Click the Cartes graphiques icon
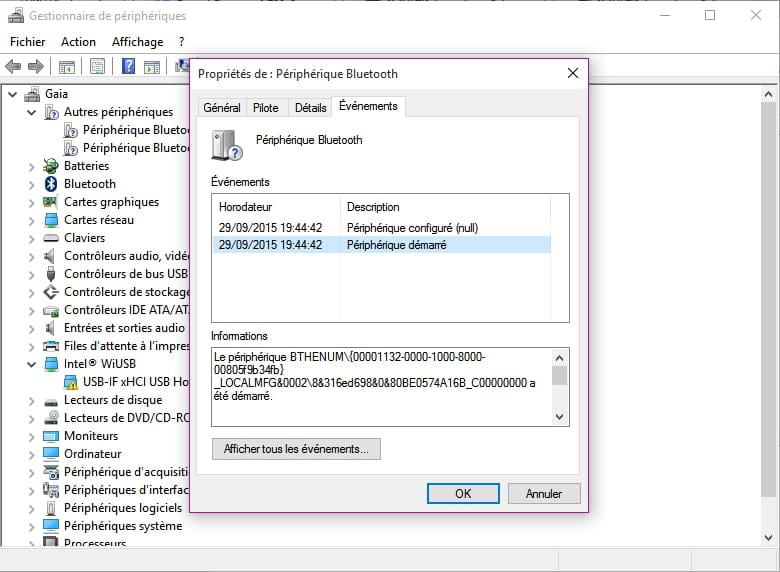This screenshot has height=572, width=780. (x=51, y=202)
